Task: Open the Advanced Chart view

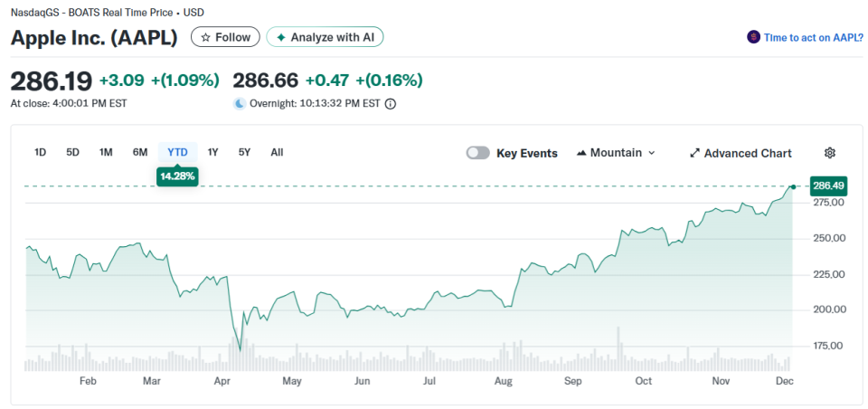Action: click(747, 153)
